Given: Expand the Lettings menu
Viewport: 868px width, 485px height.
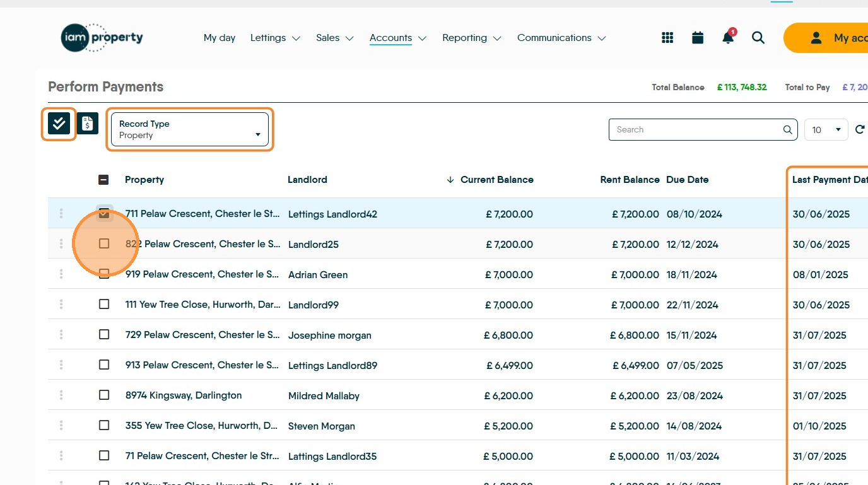Looking at the screenshot, I should 275,38.
